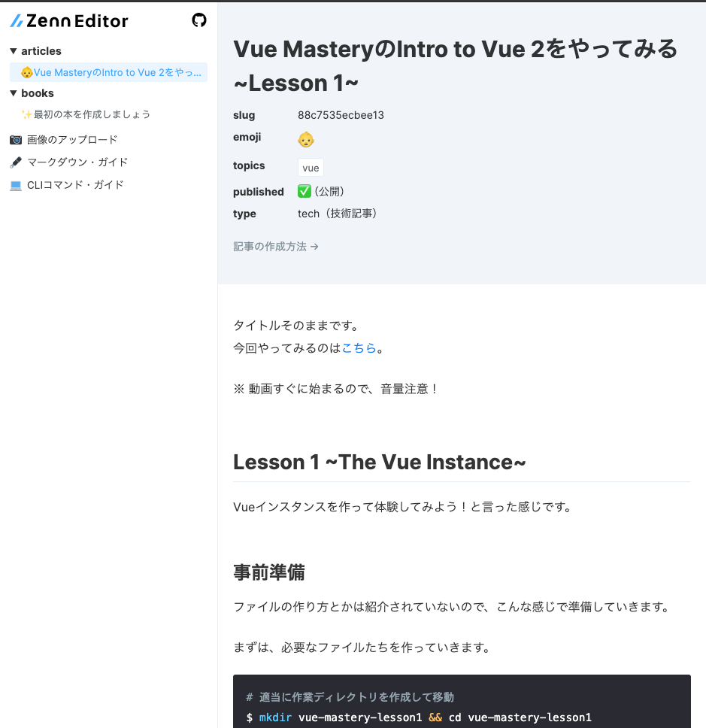The width and height of the screenshot is (706, 728).
Task: Follow the 記事の作成方法 link
Action: click(x=276, y=247)
